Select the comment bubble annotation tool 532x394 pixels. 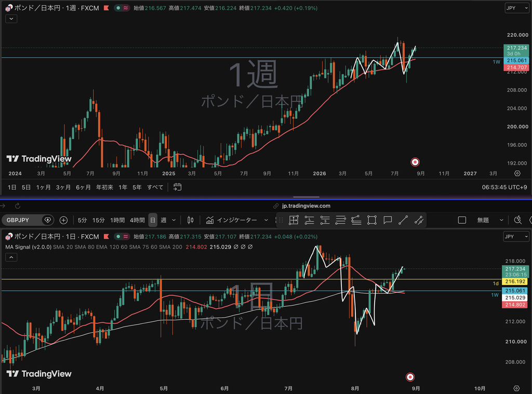388,220
